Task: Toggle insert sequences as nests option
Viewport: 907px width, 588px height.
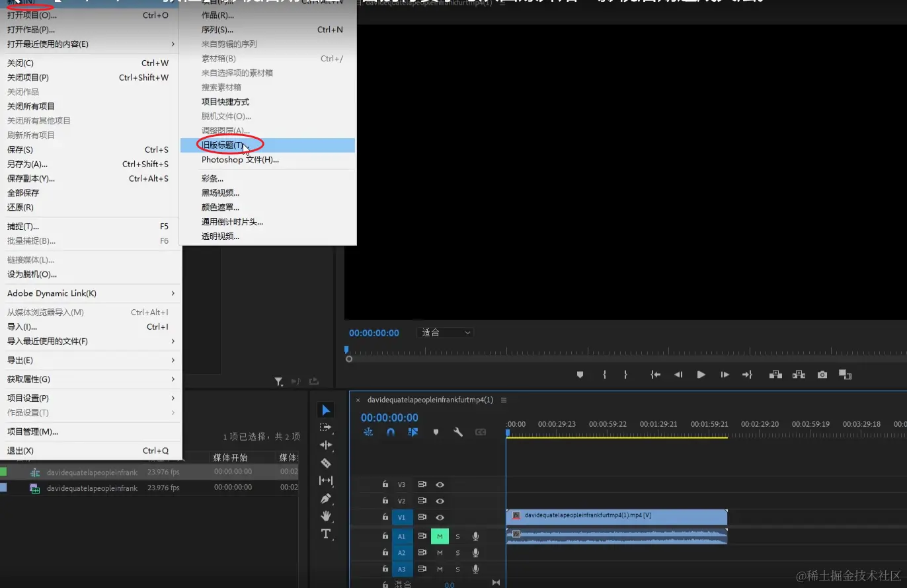Action: (368, 432)
